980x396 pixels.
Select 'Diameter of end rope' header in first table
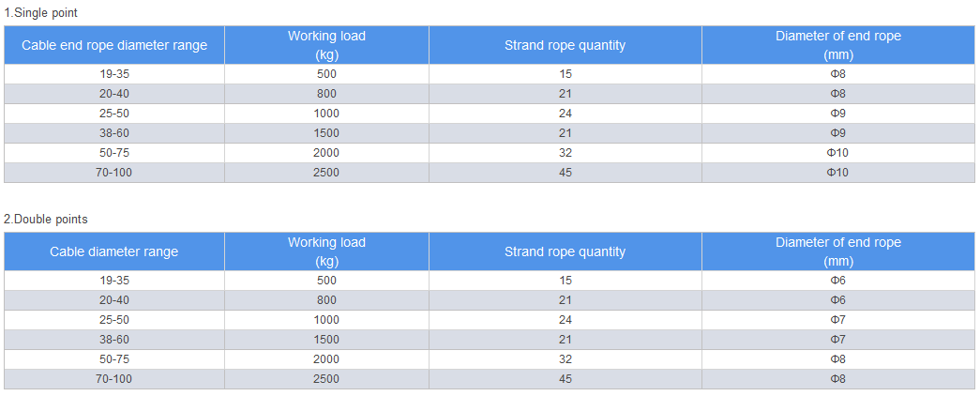(x=838, y=45)
